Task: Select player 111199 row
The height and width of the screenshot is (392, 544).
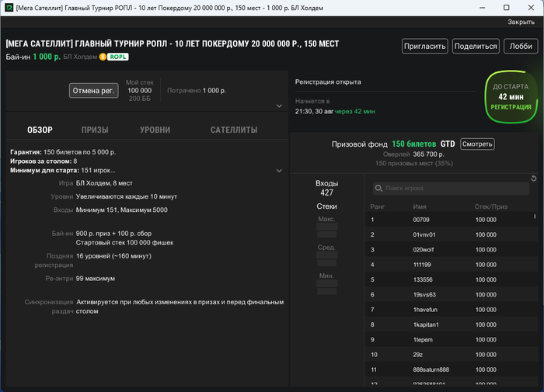Action: pyautogui.click(x=451, y=265)
